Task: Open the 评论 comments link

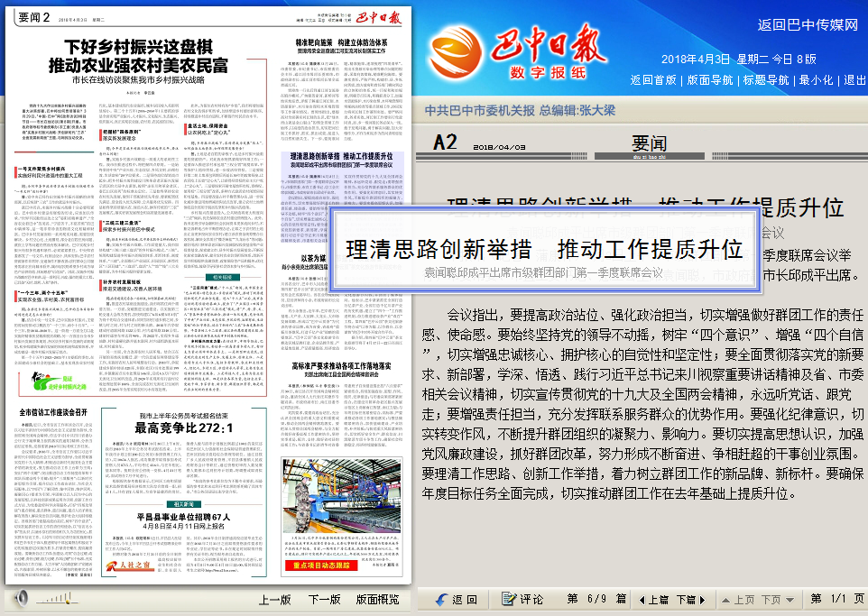Action: click(531, 600)
